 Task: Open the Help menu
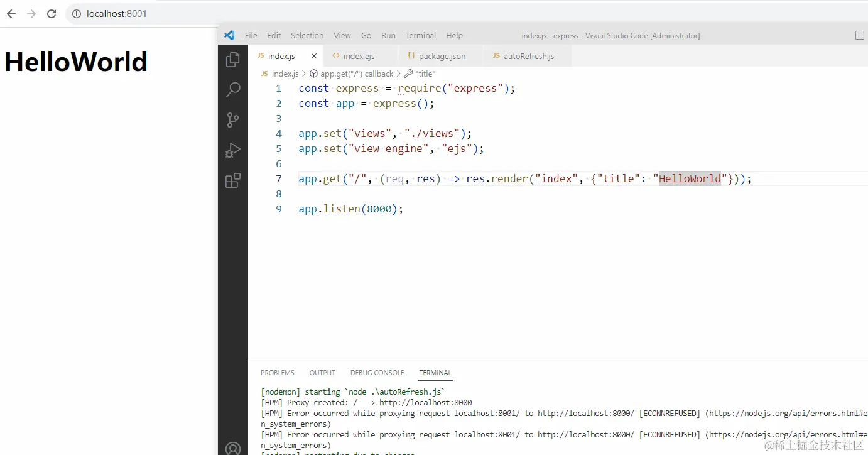[x=455, y=36]
